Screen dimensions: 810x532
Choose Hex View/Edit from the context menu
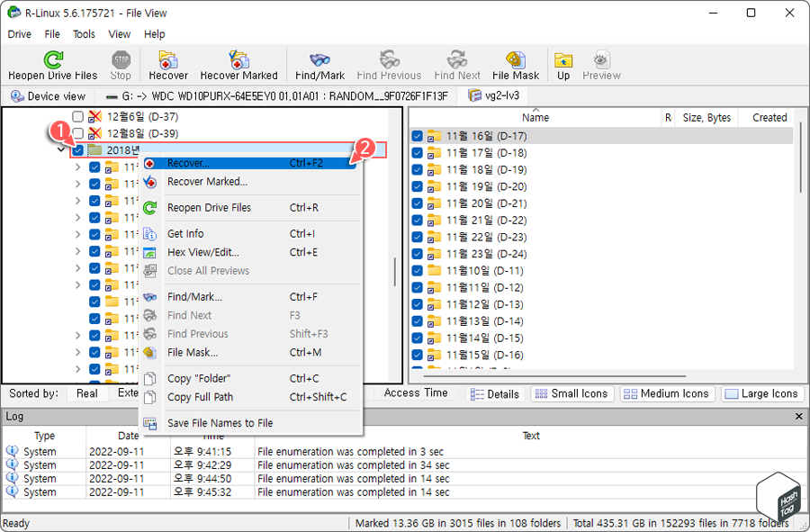(205, 251)
